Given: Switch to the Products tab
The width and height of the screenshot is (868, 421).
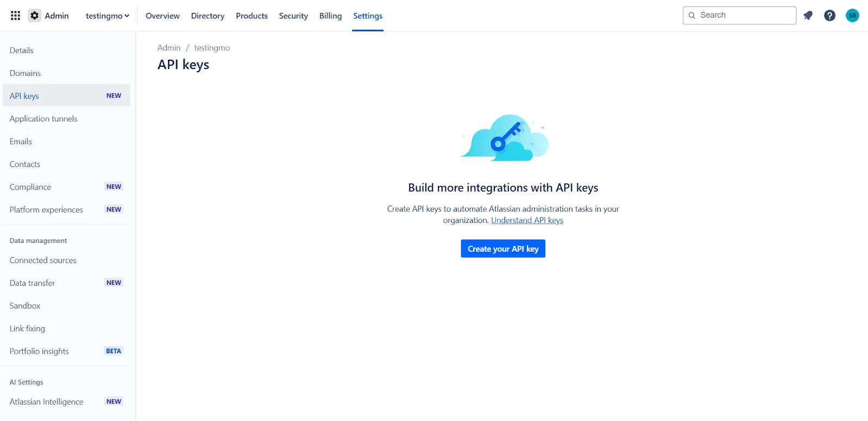Looking at the screenshot, I should tap(252, 16).
